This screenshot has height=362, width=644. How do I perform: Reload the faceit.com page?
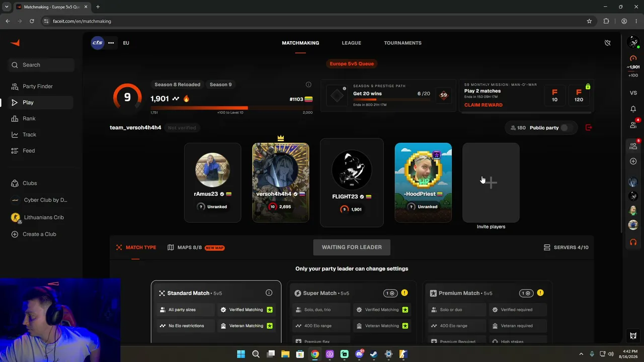[32, 21]
